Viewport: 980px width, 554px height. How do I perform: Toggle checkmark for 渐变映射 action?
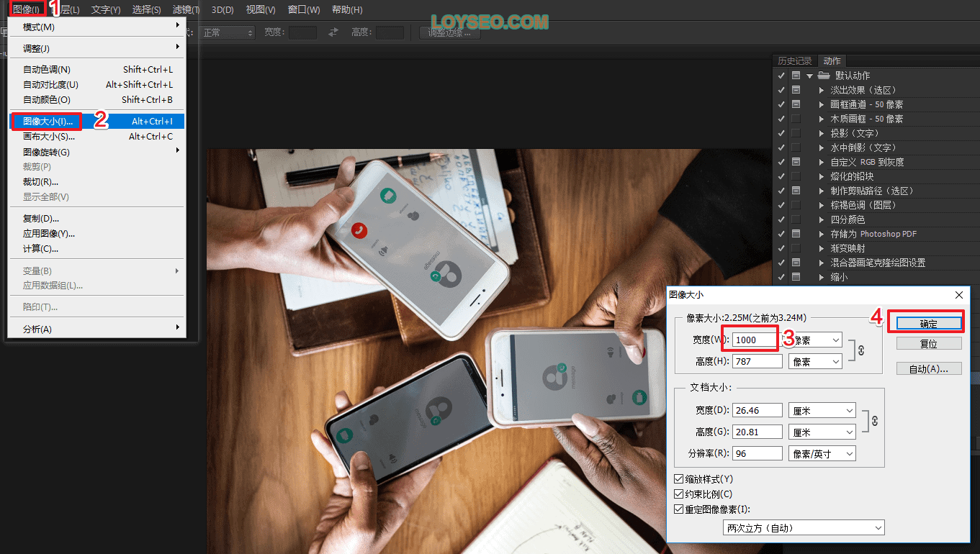pyautogui.click(x=781, y=248)
